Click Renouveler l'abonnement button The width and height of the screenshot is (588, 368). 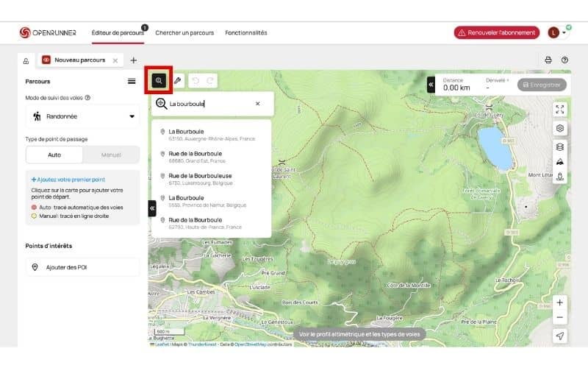coord(497,32)
